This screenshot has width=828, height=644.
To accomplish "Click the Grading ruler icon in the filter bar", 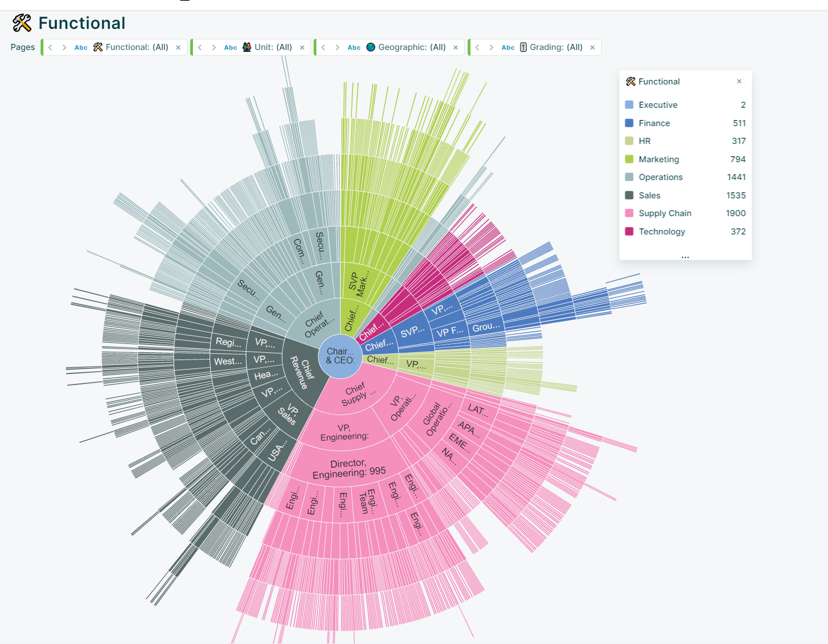I will 523,47.
